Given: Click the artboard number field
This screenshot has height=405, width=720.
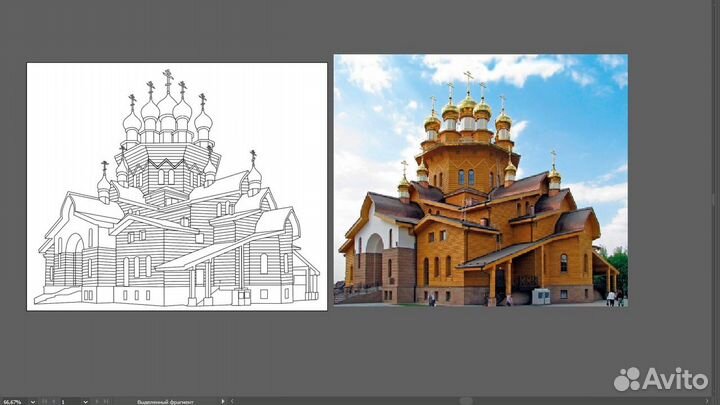Looking at the screenshot, I should click(x=70, y=401).
